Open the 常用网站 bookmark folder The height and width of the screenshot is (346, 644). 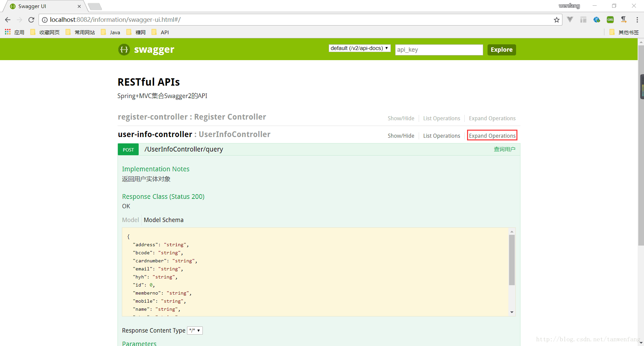coord(80,32)
